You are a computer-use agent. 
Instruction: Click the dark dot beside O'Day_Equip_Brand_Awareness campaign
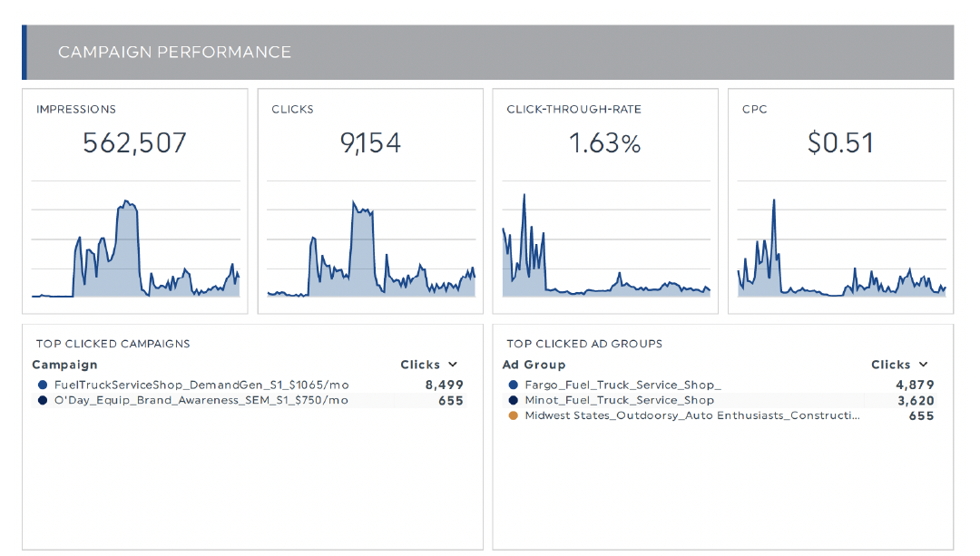pyautogui.click(x=42, y=400)
